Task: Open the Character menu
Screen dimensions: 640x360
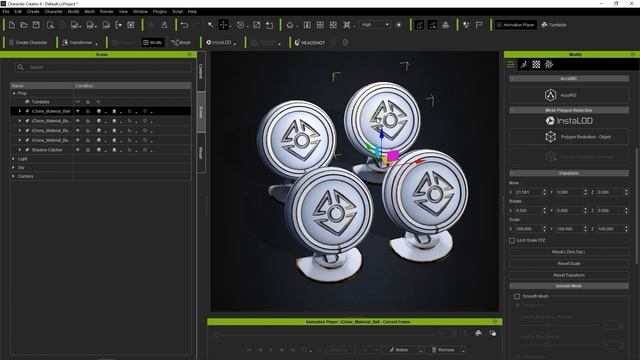Action: click(53, 11)
